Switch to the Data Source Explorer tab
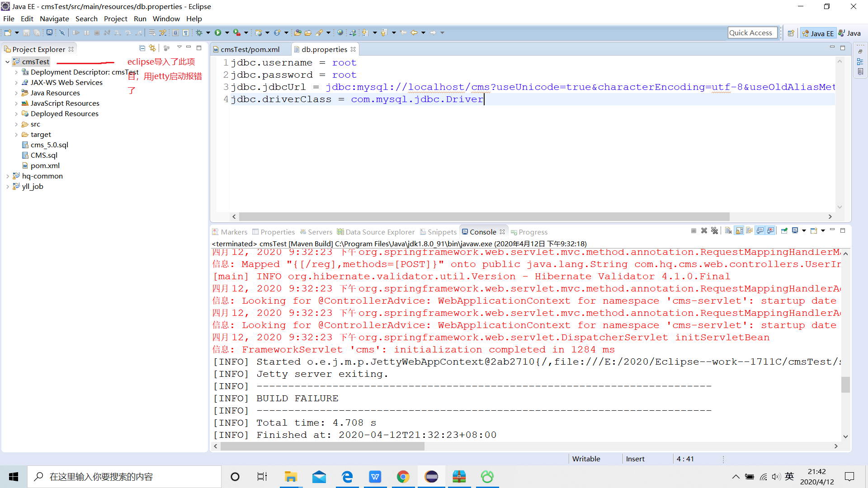 376,232
